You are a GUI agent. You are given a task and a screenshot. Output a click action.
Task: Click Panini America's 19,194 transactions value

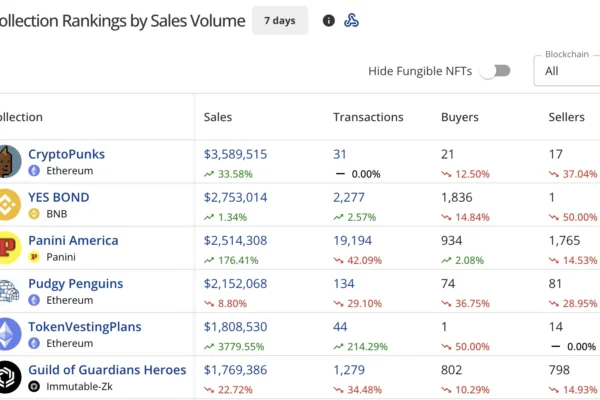coord(353,240)
